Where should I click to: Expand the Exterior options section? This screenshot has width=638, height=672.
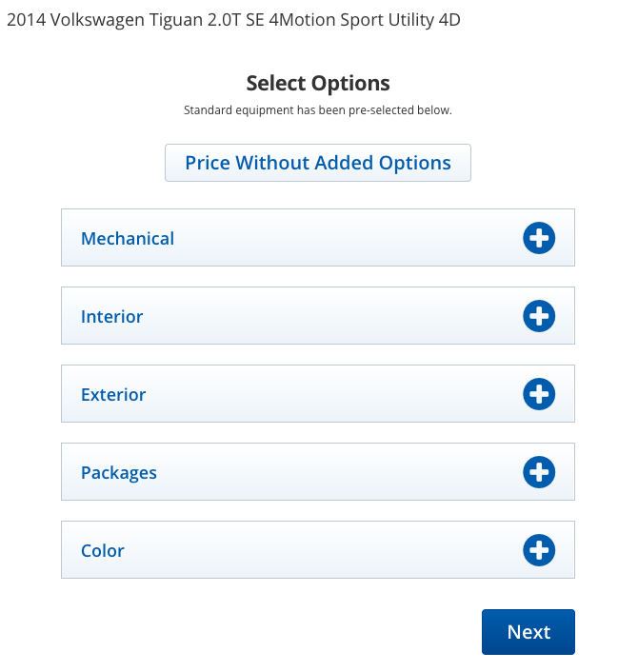point(318,393)
